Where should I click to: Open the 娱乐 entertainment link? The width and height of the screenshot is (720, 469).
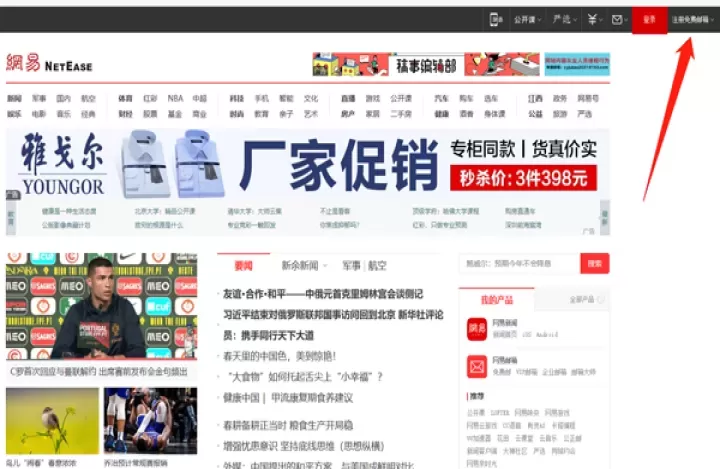point(14,114)
